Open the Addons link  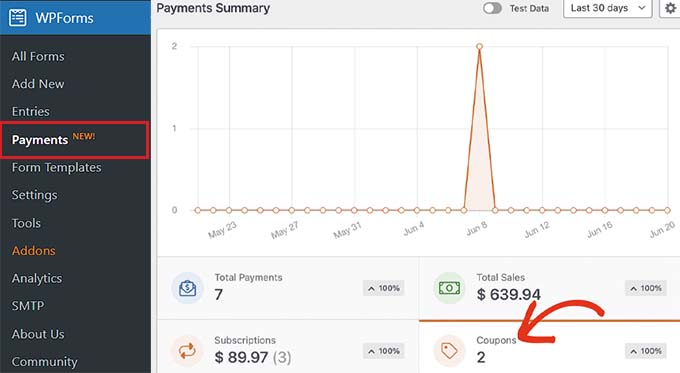pos(33,251)
